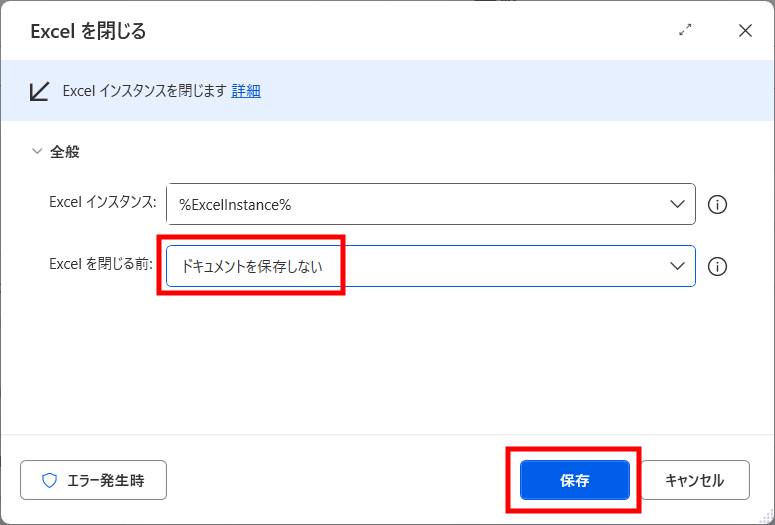775x525 pixels.
Task: Click the 保存 button
Action: [x=574, y=480]
